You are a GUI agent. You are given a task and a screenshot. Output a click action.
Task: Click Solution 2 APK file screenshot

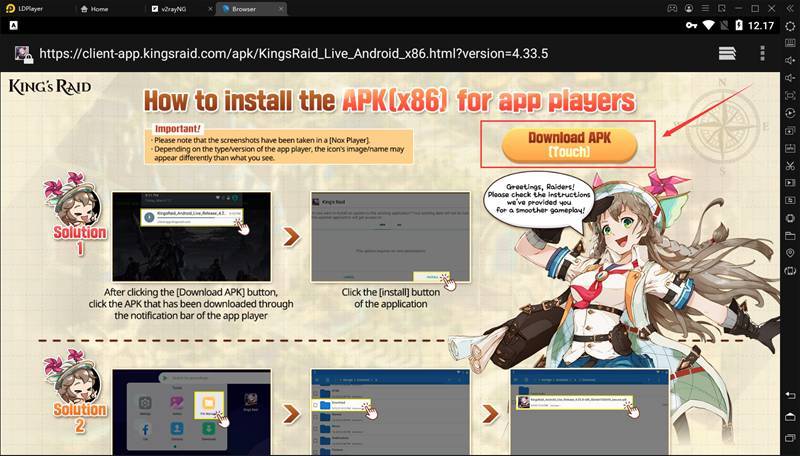click(x=590, y=413)
